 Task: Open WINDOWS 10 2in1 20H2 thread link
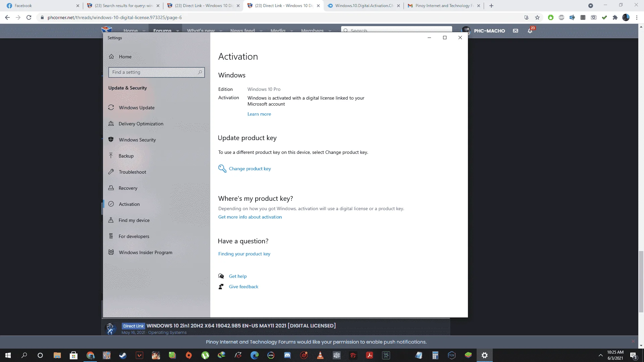241,325
